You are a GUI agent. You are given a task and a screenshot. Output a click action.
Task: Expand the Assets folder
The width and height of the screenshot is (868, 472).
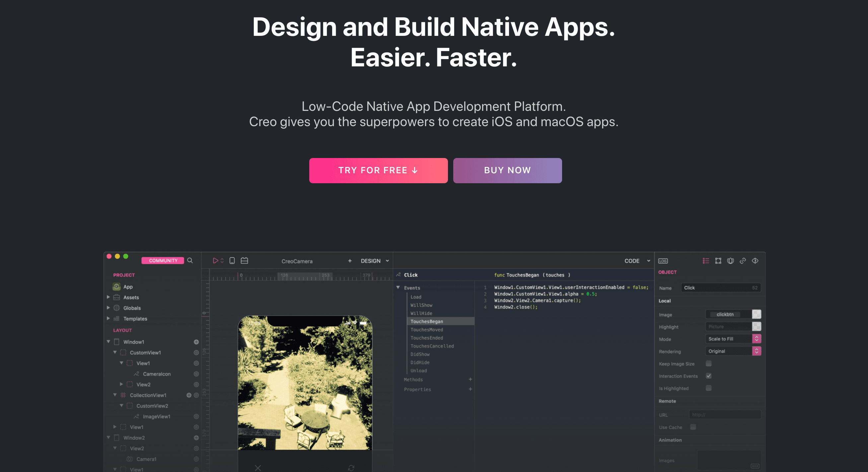click(x=108, y=297)
